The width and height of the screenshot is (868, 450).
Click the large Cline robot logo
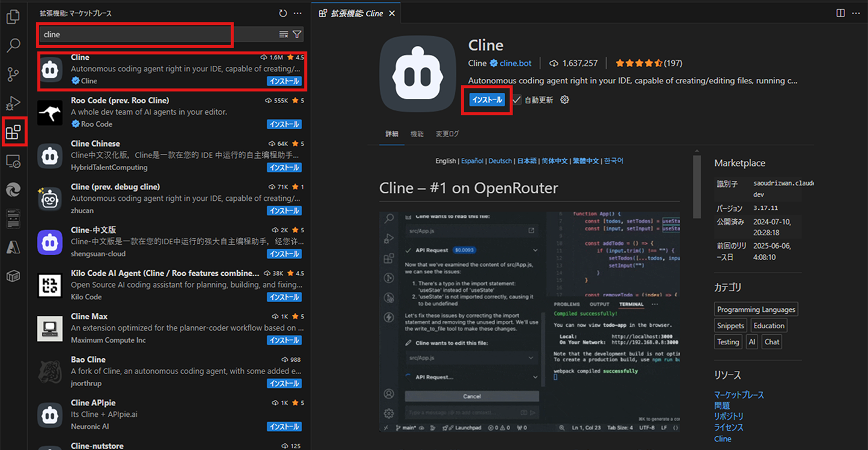(x=418, y=74)
